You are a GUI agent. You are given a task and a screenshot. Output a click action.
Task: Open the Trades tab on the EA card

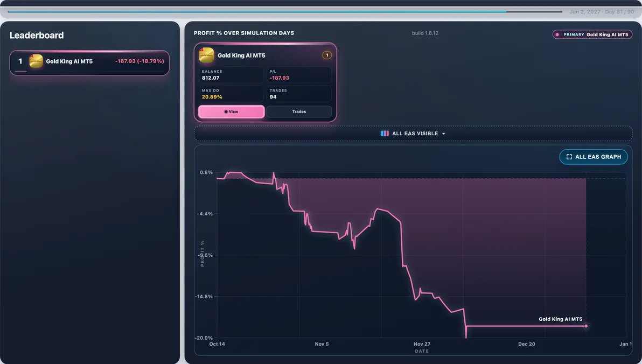[299, 111]
